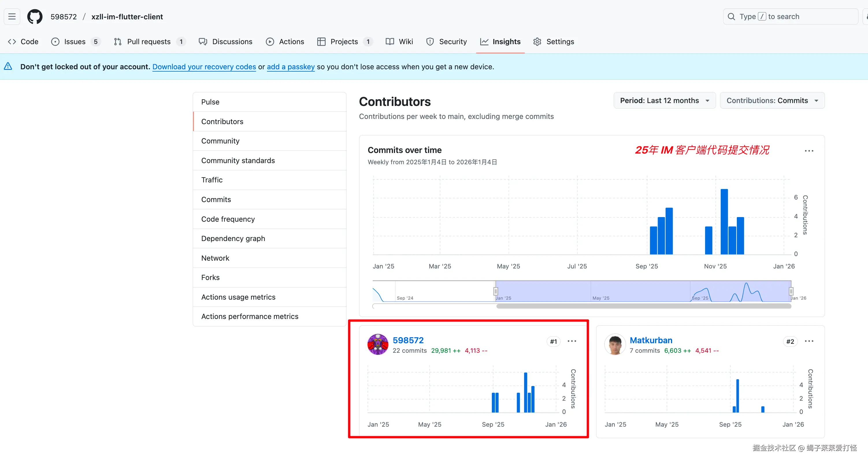Expand the Contributions: Commits dropdown
This screenshot has height=463, width=868.
click(772, 100)
